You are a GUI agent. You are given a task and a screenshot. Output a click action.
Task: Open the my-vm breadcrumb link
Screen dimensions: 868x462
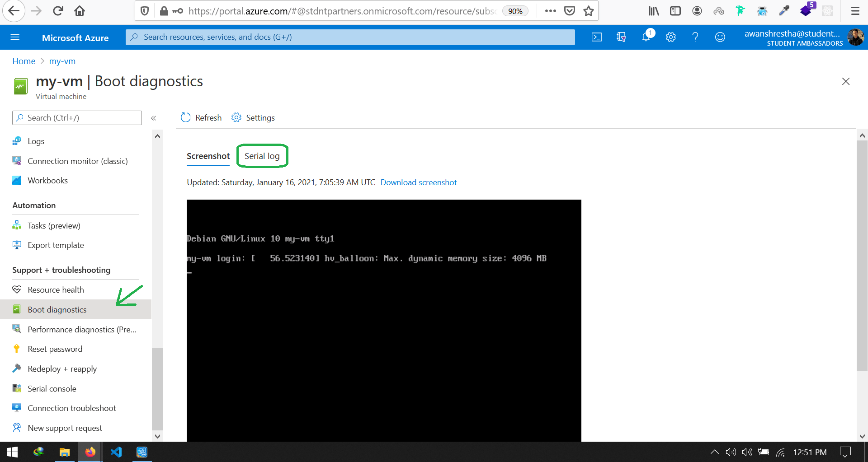pyautogui.click(x=62, y=61)
